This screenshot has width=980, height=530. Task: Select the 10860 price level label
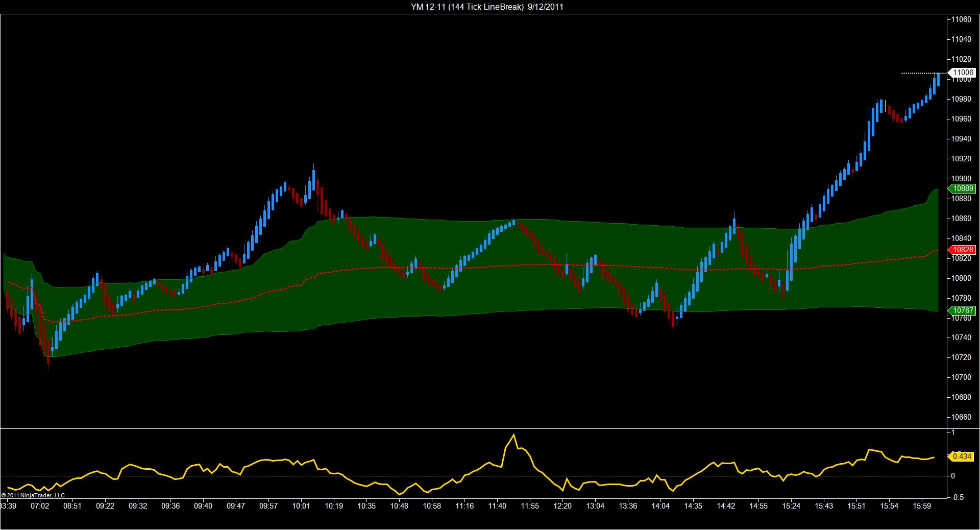pos(961,219)
